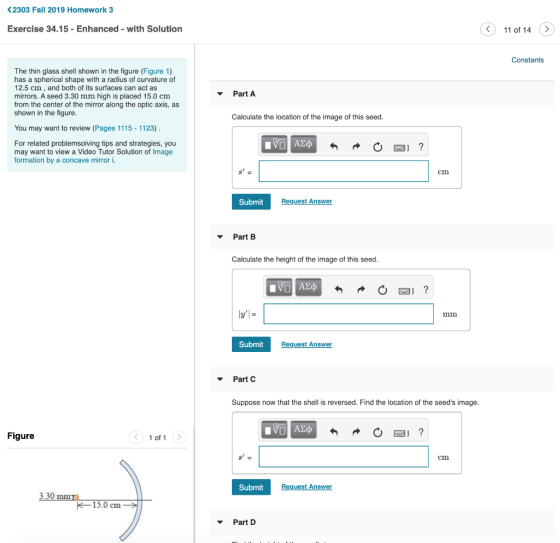560x543 pixels.
Task: Open Greek symbols ΑΣΦ menu in Part C
Action: pyautogui.click(x=303, y=429)
